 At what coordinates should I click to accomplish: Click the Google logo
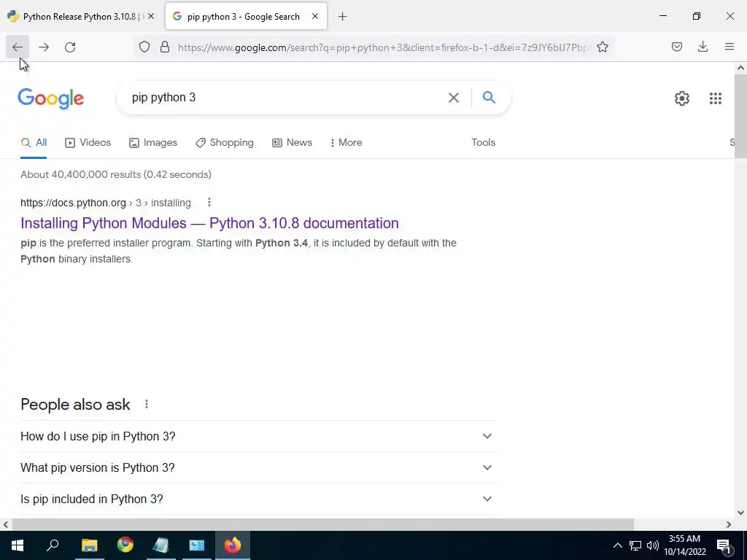click(51, 98)
